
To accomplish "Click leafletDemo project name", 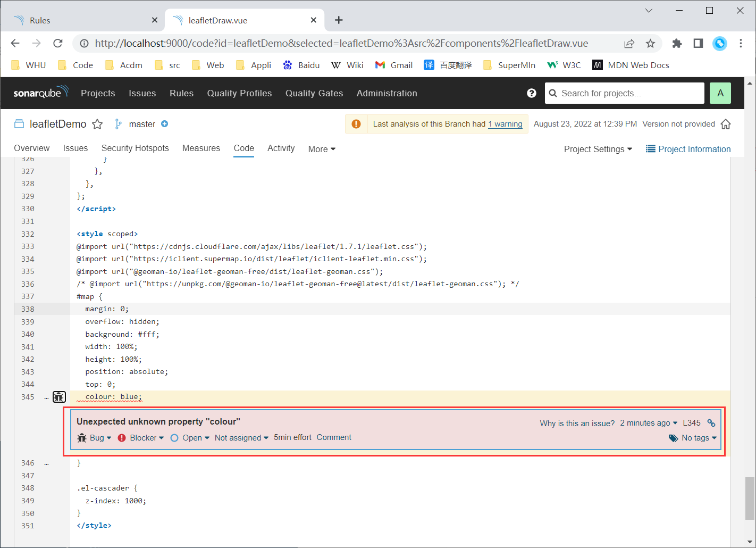I will click(x=58, y=124).
